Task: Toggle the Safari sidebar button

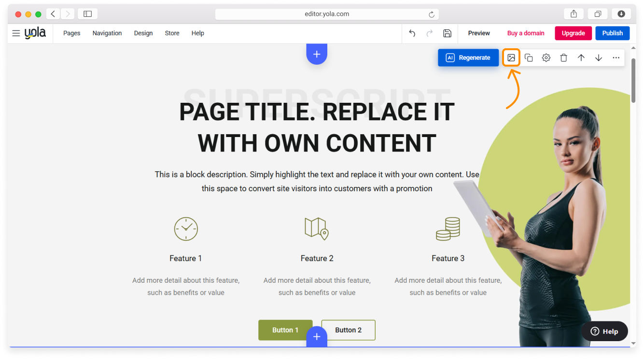Action: point(87,14)
